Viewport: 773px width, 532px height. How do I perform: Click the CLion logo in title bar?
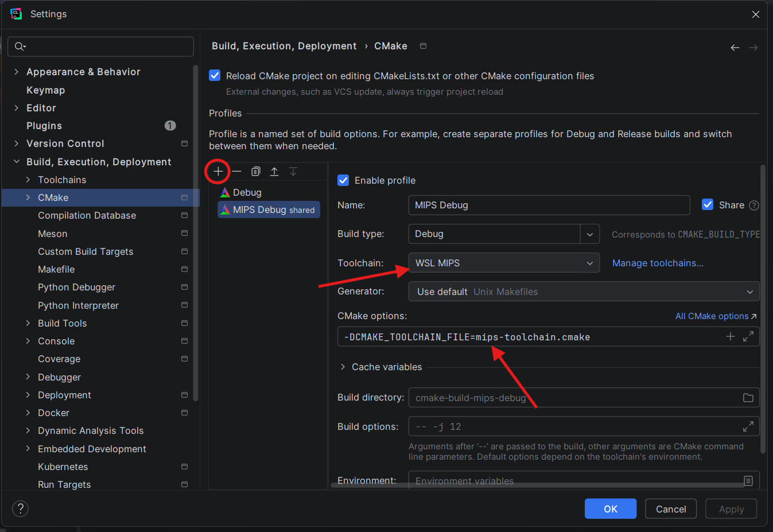[x=16, y=14]
